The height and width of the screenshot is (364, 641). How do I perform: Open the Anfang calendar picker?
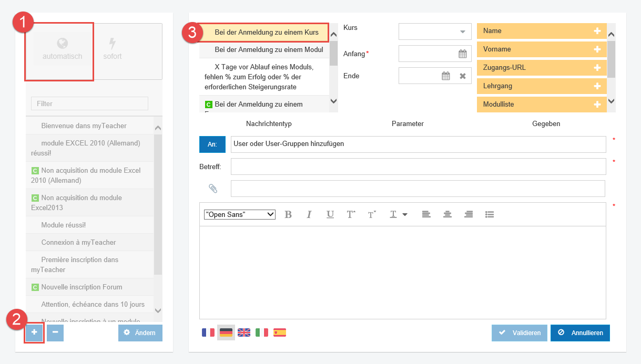click(x=462, y=54)
